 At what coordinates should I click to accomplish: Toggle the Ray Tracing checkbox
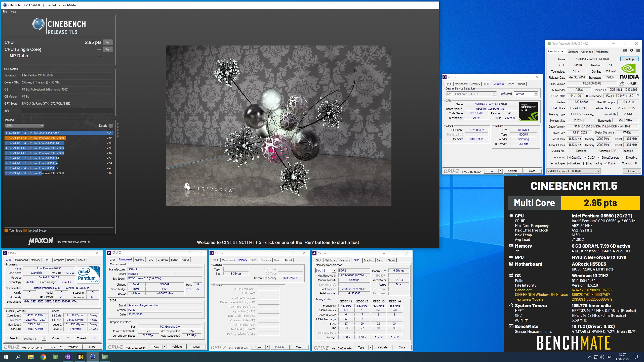point(585,163)
